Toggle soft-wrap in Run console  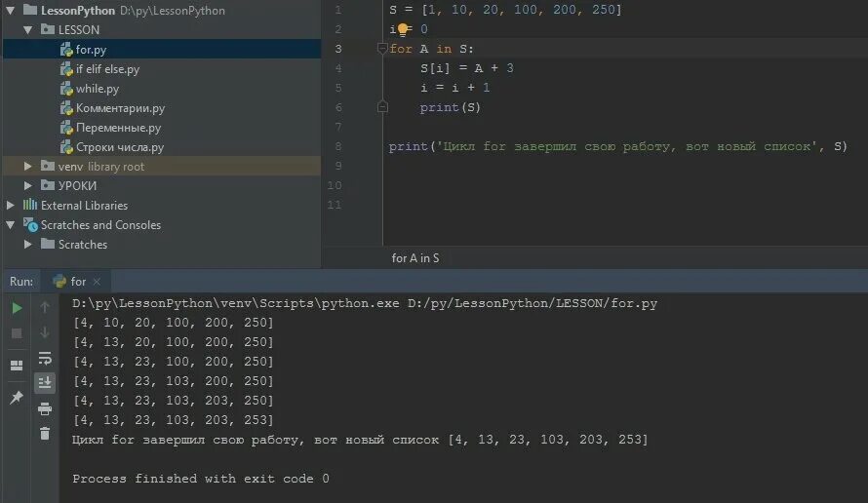tap(45, 358)
